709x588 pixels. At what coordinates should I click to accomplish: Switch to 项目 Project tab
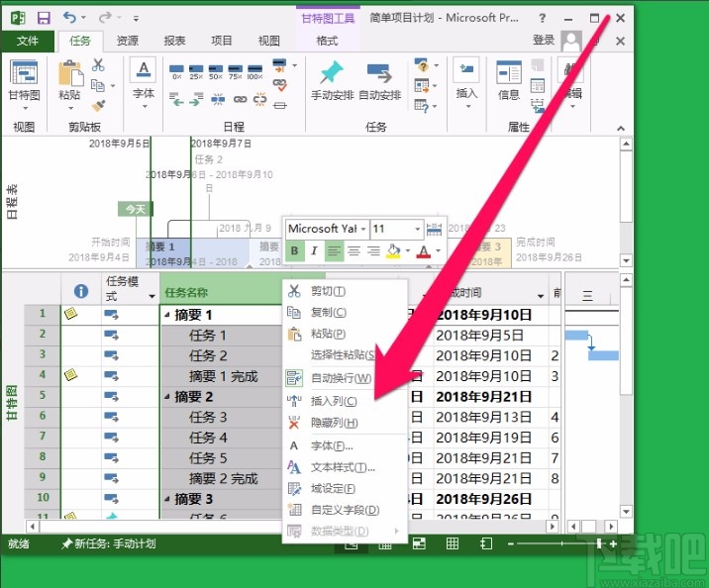pyautogui.click(x=222, y=41)
